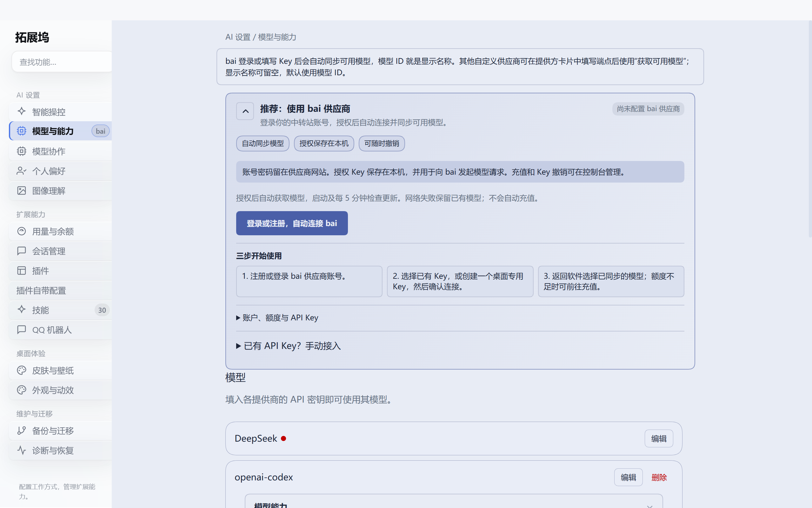Click the bai badge on 模型与能力
The height and width of the screenshot is (508, 812).
pos(100,131)
